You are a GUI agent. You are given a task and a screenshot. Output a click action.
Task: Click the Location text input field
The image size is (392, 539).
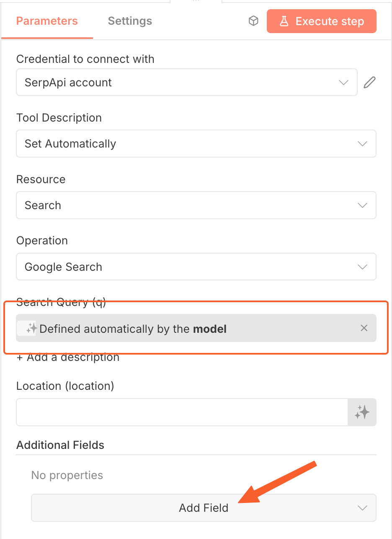coord(182,412)
